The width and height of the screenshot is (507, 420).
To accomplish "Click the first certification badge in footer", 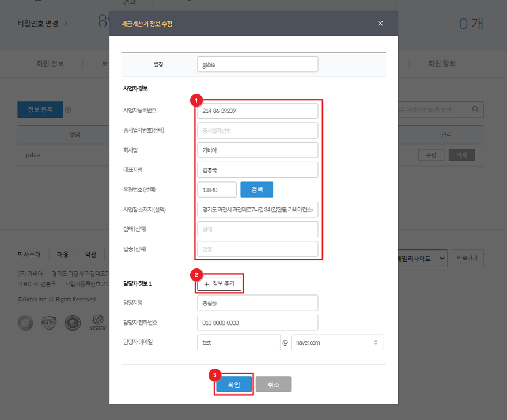I will 25,323.
